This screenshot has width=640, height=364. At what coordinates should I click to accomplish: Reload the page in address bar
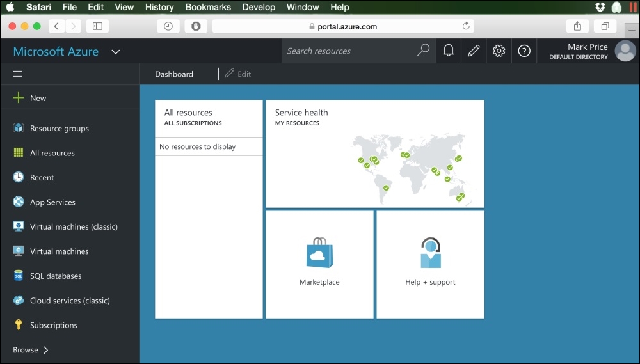coord(466,26)
